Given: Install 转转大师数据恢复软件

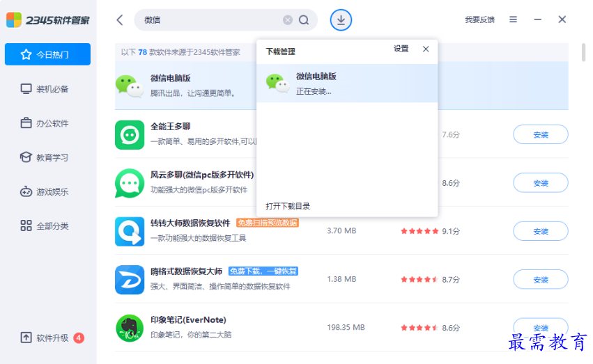Looking at the screenshot, I should [541, 231].
